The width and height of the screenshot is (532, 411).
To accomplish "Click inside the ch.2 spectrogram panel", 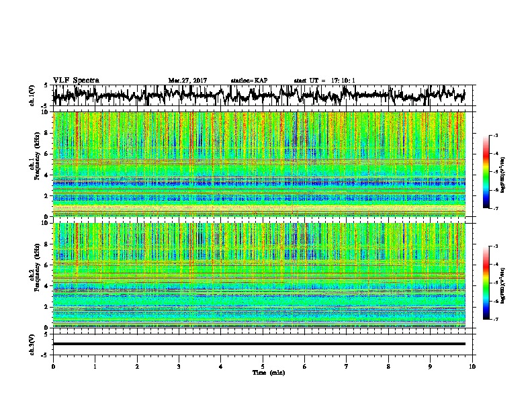I will click(259, 275).
